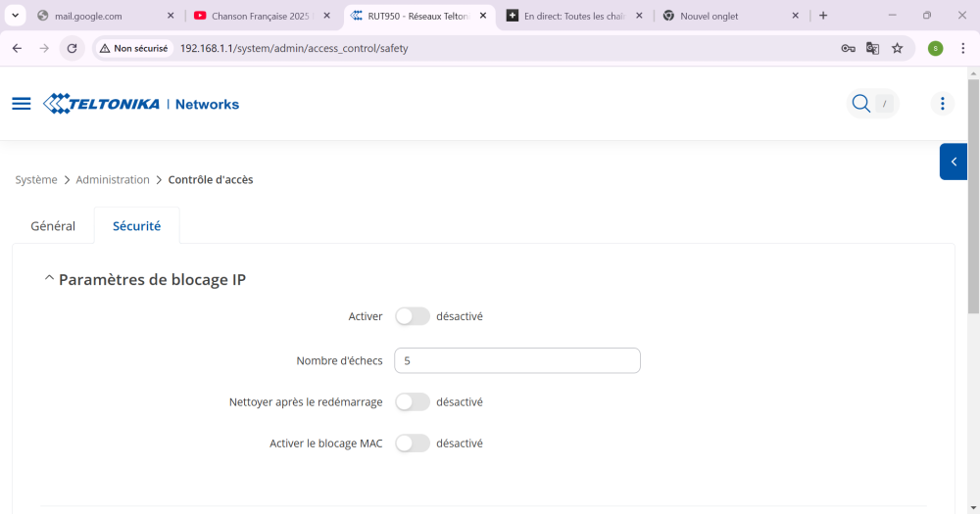Image resolution: width=980 pixels, height=514 pixels.
Task: Toggle Nettoyer après le redémarrage switch
Action: [x=413, y=401]
